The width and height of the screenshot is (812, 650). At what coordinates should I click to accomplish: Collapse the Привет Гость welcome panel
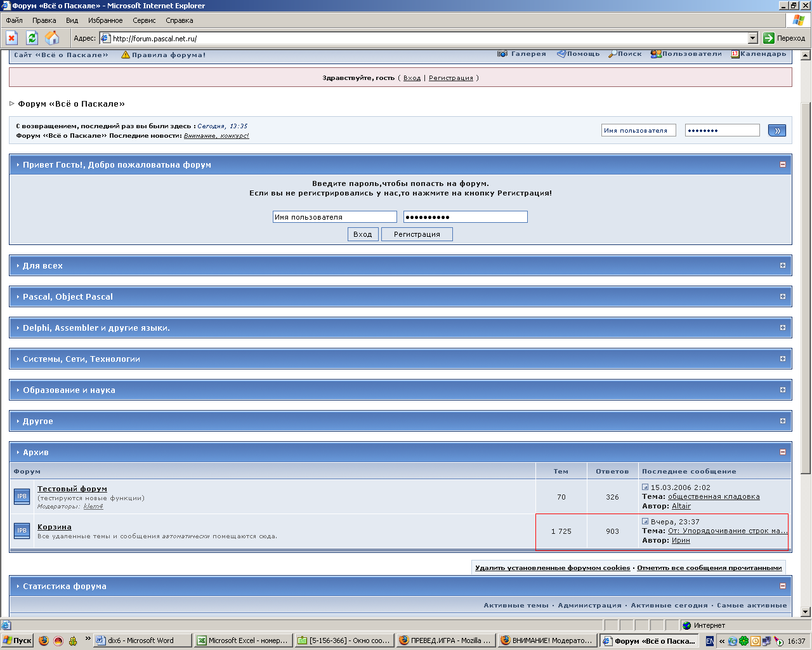pyautogui.click(x=782, y=164)
